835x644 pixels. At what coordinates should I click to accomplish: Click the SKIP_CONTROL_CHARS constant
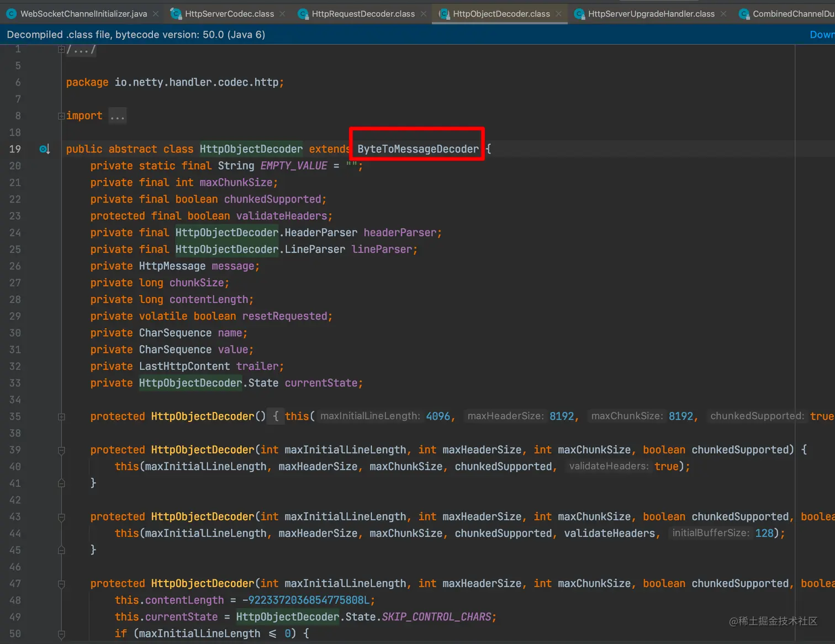(x=436, y=617)
